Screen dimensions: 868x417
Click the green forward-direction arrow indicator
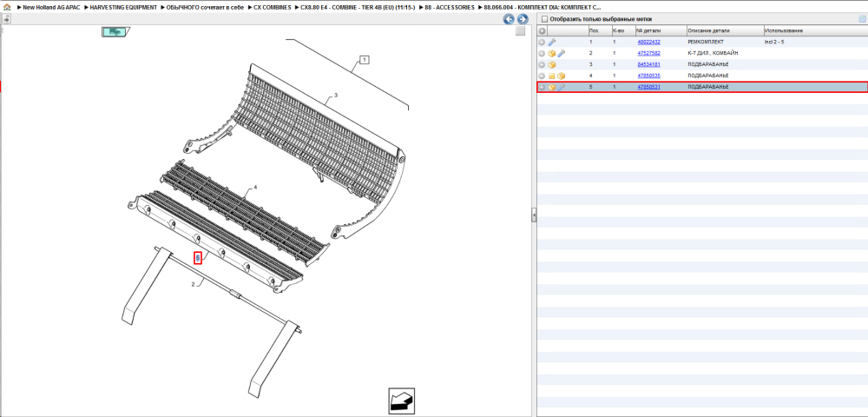pyautogui.click(x=115, y=32)
